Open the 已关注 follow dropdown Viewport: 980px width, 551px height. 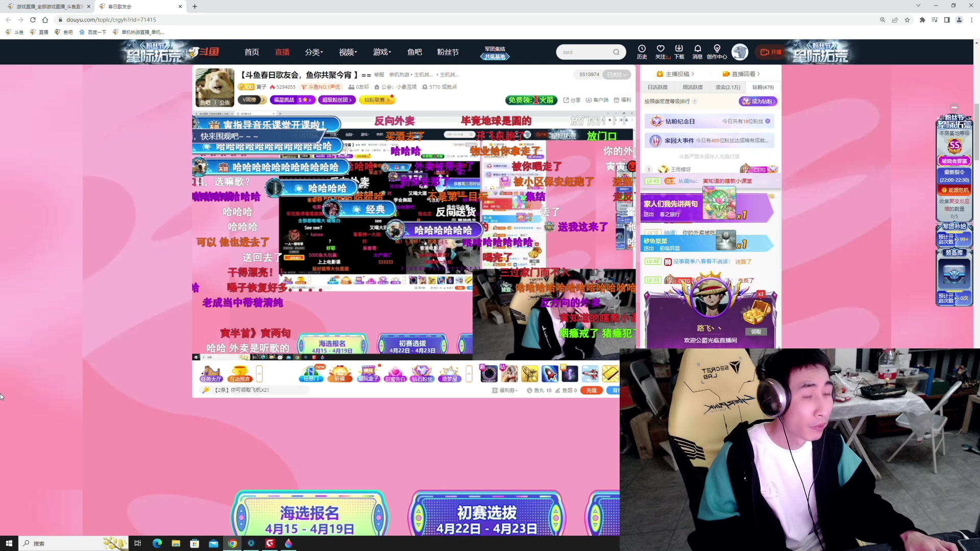pyautogui.click(x=617, y=74)
